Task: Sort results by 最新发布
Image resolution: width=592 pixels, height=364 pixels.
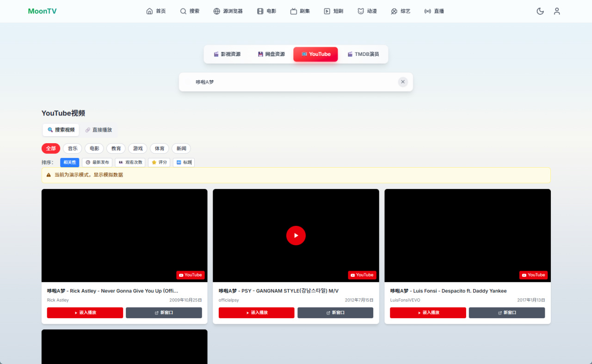Action: [97, 162]
